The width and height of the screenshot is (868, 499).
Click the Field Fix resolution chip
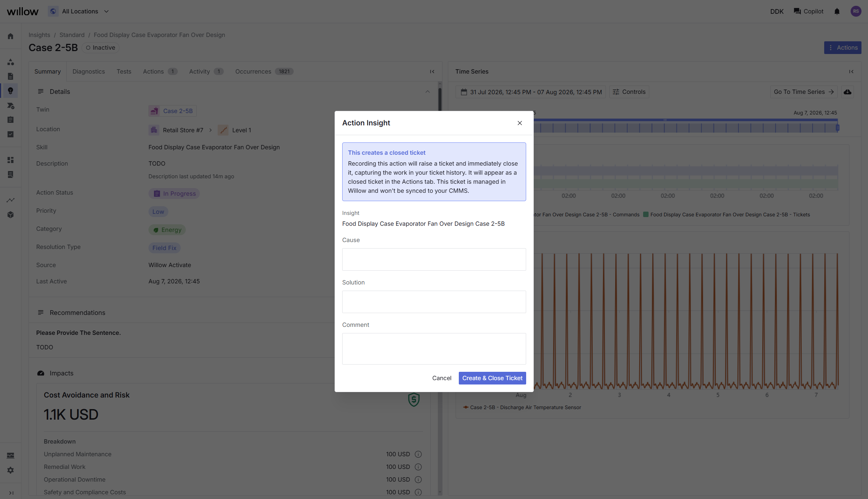pyautogui.click(x=164, y=248)
